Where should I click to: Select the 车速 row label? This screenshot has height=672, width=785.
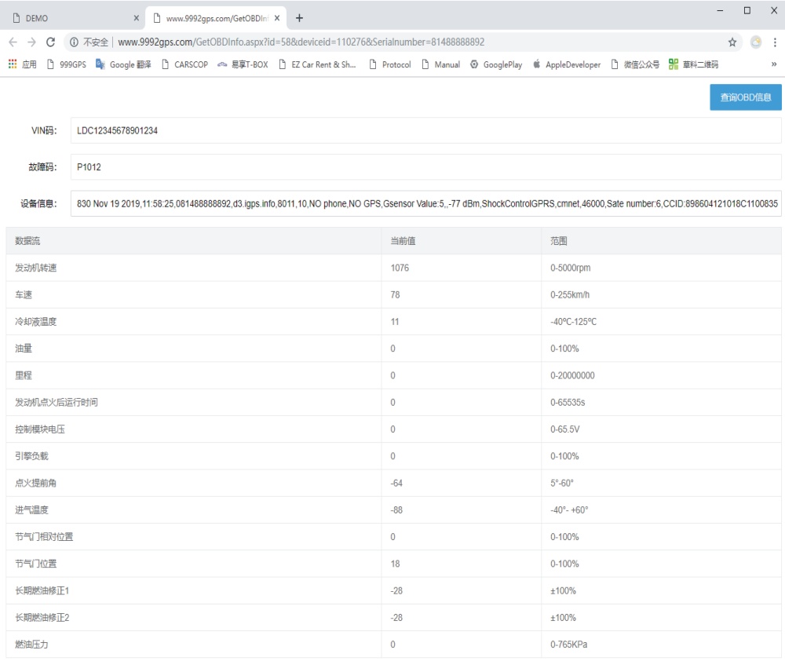[x=24, y=295]
